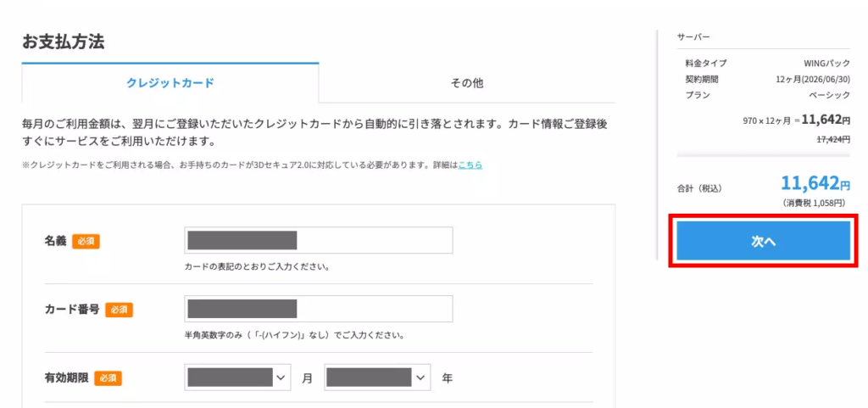Switch to the その他 payment tab
868x408 pixels.
[x=466, y=83]
